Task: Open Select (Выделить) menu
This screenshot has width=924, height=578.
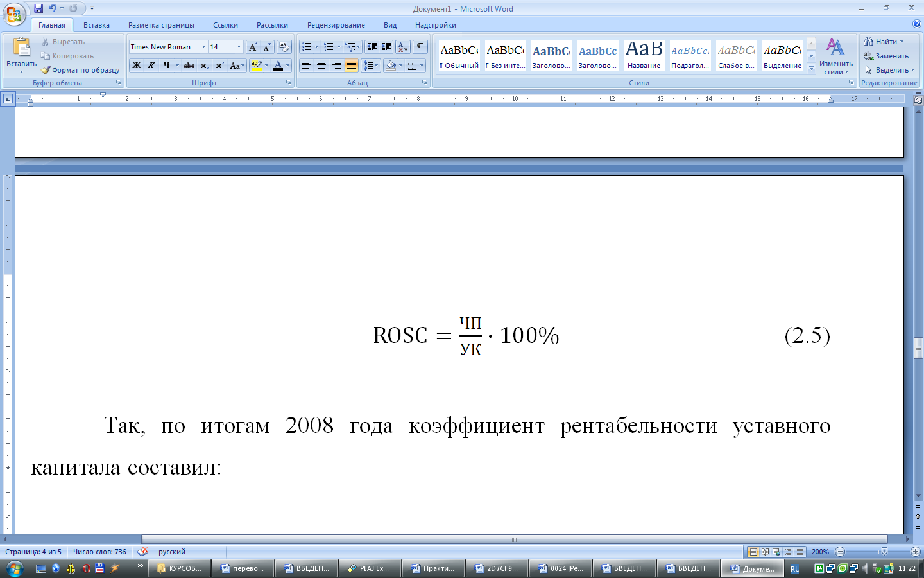Action: point(889,70)
